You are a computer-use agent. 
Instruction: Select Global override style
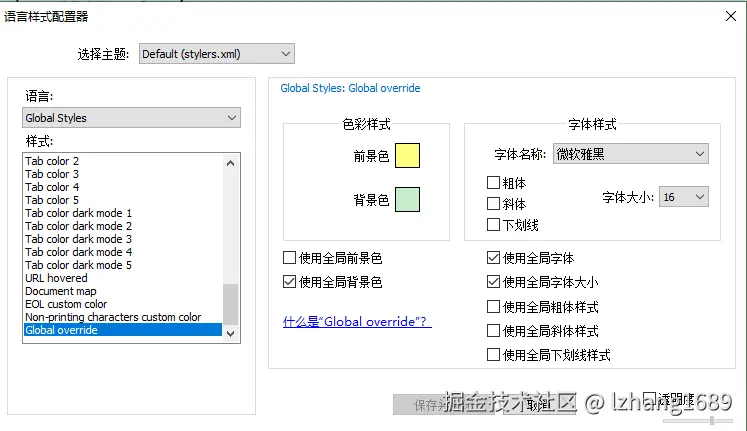pos(123,330)
